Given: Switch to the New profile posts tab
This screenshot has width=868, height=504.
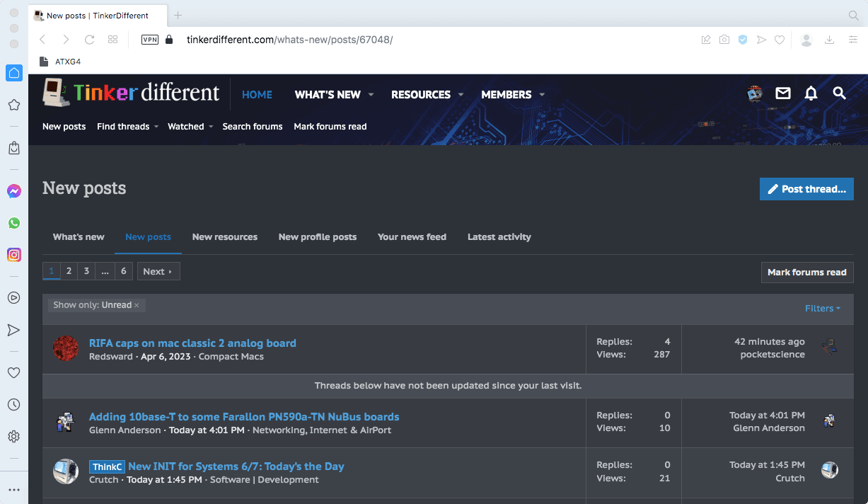Looking at the screenshot, I should click(318, 237).
